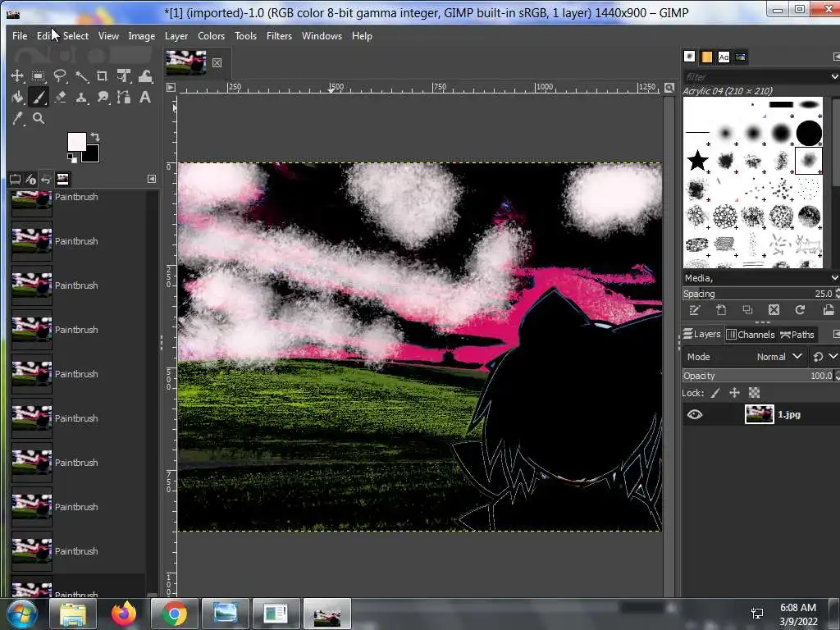
Task: Expand the brush filter dropdown
Action: pos(834,76)
